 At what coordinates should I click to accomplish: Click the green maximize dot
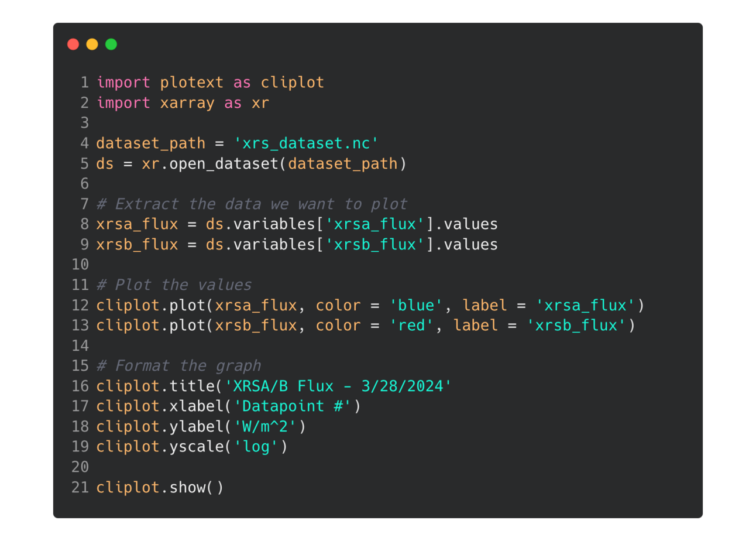(111, 44)
